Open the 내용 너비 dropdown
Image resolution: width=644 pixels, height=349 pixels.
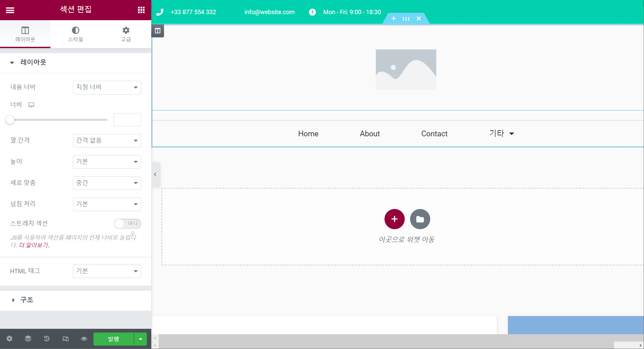click(107, 88)
